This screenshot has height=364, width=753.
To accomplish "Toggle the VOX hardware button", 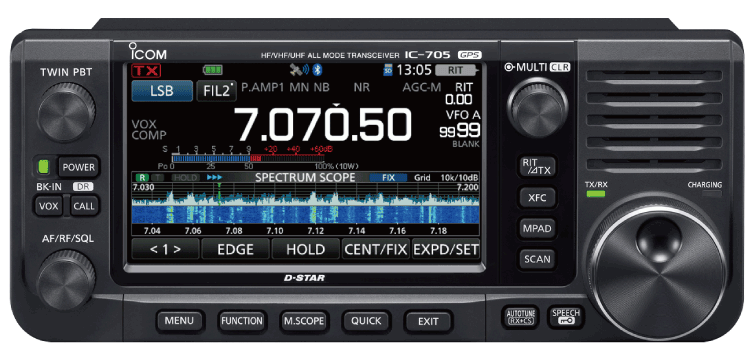I will pyautogui.click(x=49, y=206).
